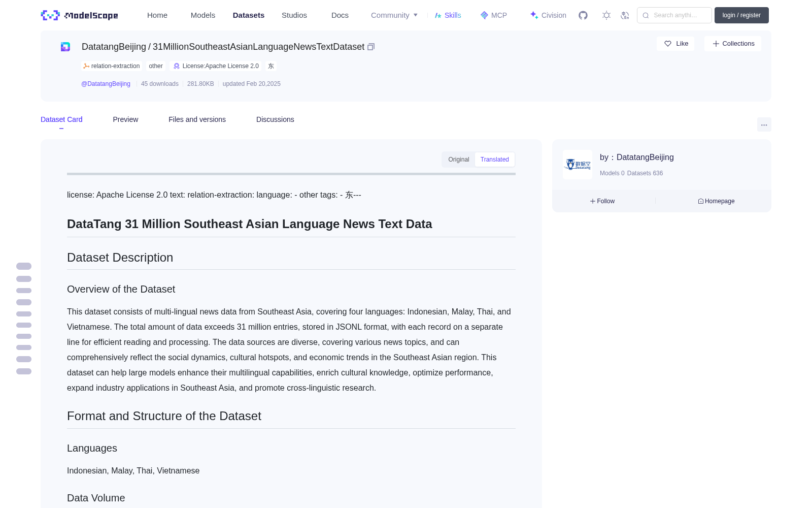
Task: Open the Datasets section
Action: [x=249, y=15]
